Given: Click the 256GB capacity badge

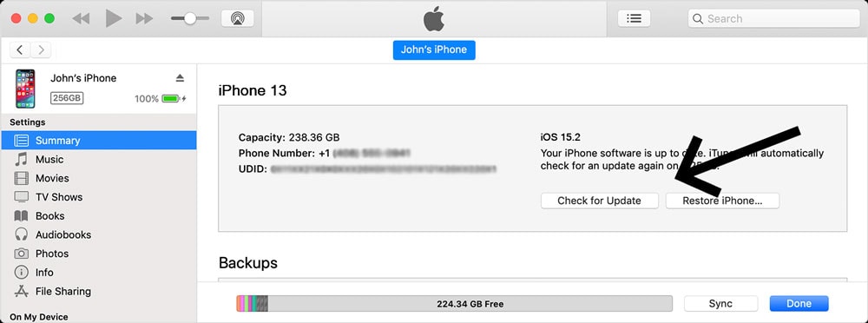Looking at the screenshot, I should click(67, 99).
